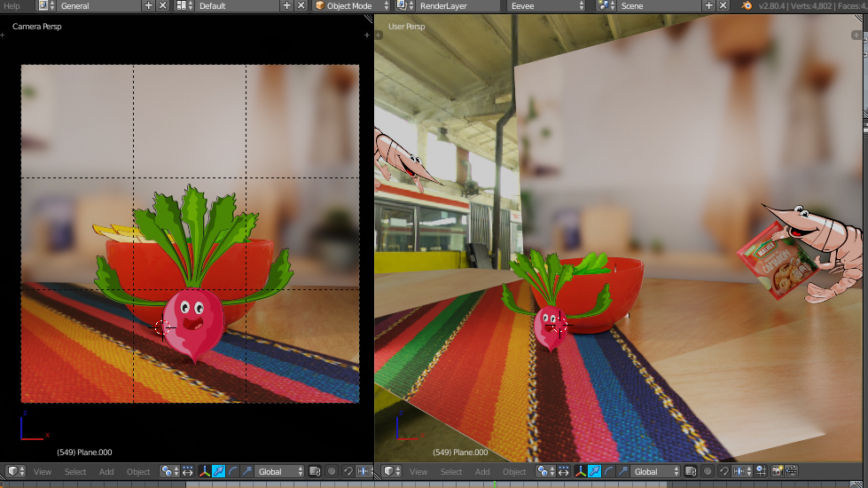This screenshot has height=488, width=868.
Task: Select the scale manipulator in the camera viewport
Action: pyautogui.click(x=246, y=471)
